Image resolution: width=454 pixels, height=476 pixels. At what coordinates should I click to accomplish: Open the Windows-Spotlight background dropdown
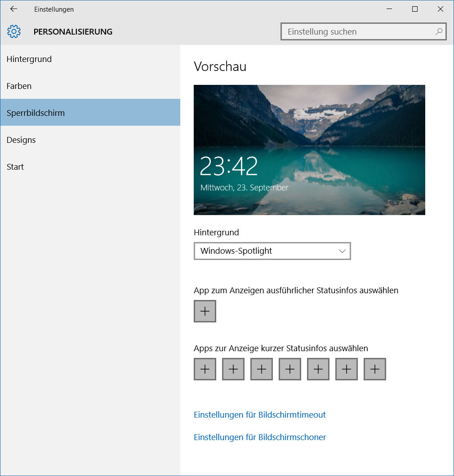click(272, 251)
